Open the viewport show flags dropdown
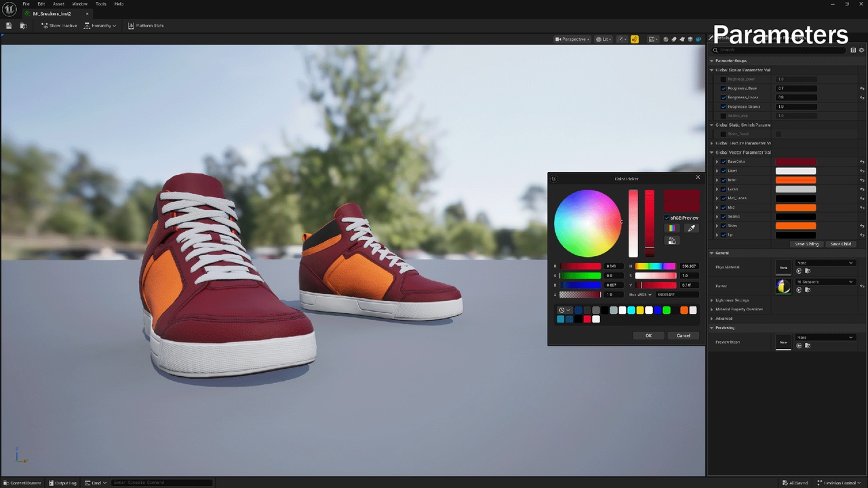868x488 pixels. (622, 39)
